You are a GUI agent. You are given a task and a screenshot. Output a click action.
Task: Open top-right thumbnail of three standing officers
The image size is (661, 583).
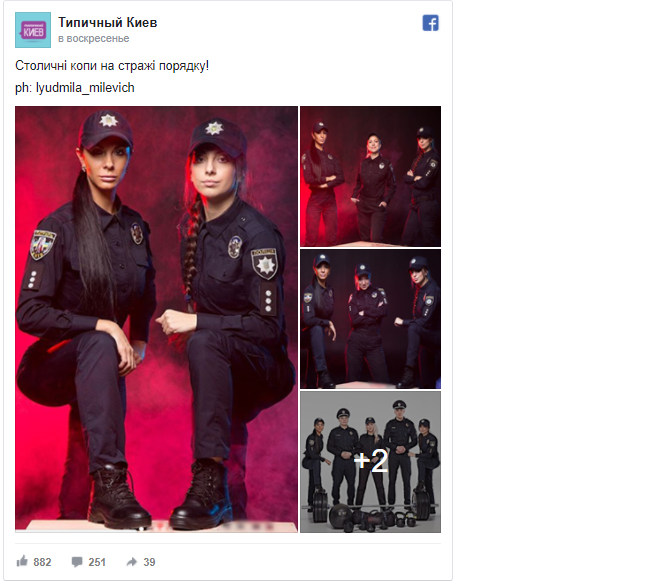371,176
